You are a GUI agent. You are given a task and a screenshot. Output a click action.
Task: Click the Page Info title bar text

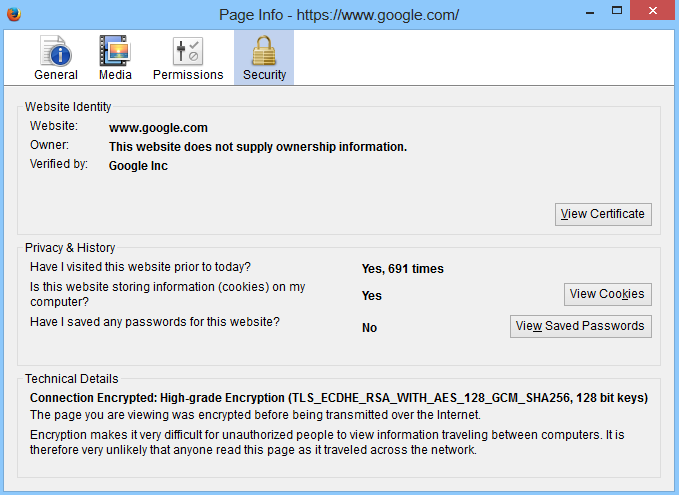(339, 14)
